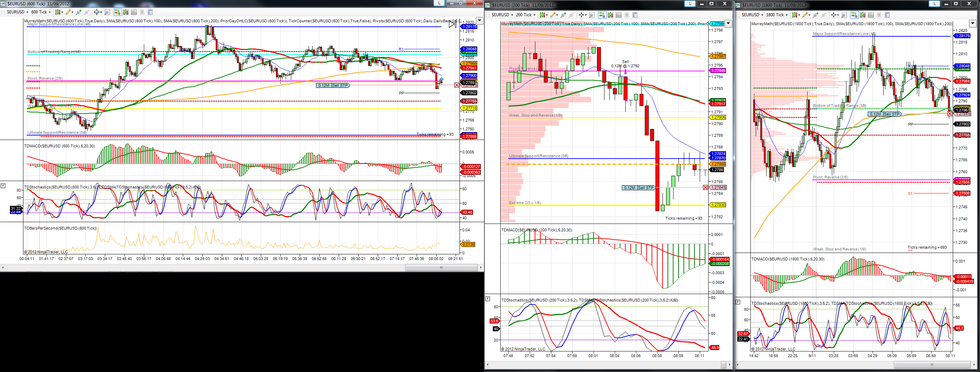Cancel Sell STP order with red X, 600 Tick
Screen dimensions: 980x372
click(457, 85)
